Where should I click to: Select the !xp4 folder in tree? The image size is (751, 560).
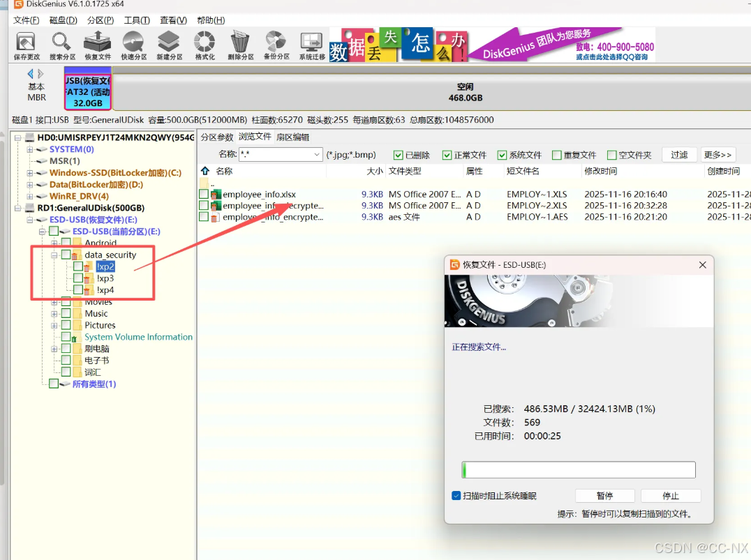click(105, 290)
